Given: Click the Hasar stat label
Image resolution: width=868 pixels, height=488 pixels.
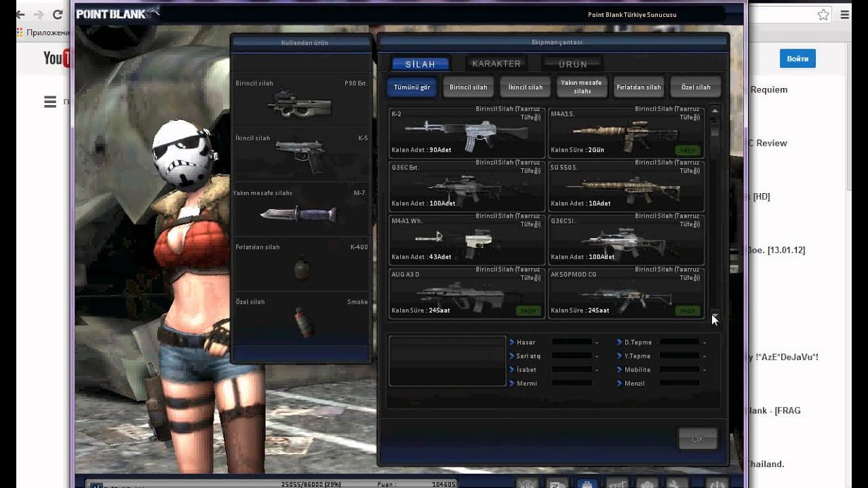Looking at the screenshot, I should 526,342.
